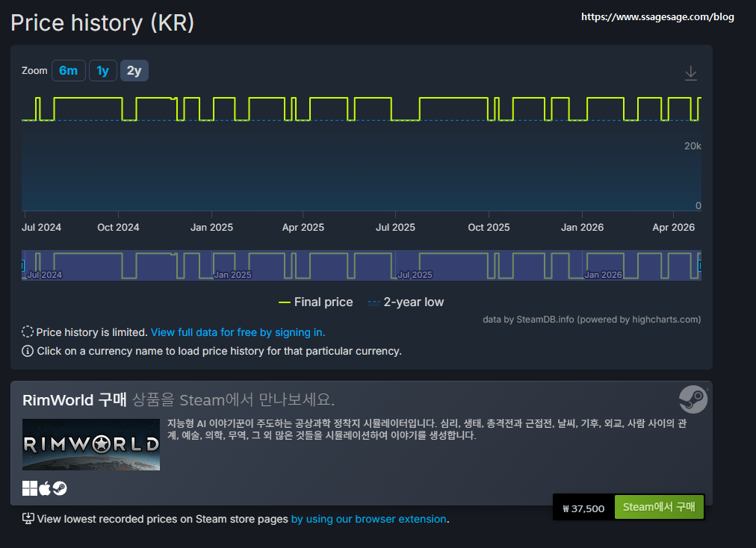The width and height of the screenshot is (756, 548).
Task: Open the chart download menu icon
Action: point(690,73)
